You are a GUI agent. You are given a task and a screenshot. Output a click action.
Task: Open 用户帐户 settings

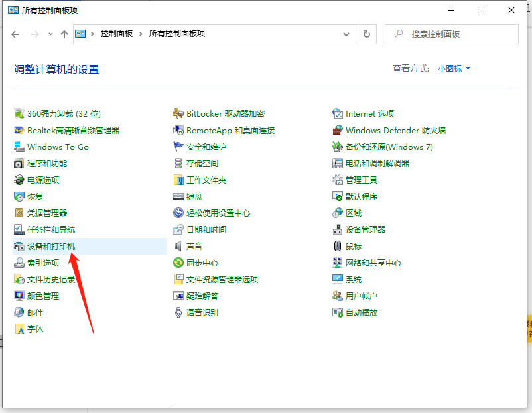coord(360,296)
